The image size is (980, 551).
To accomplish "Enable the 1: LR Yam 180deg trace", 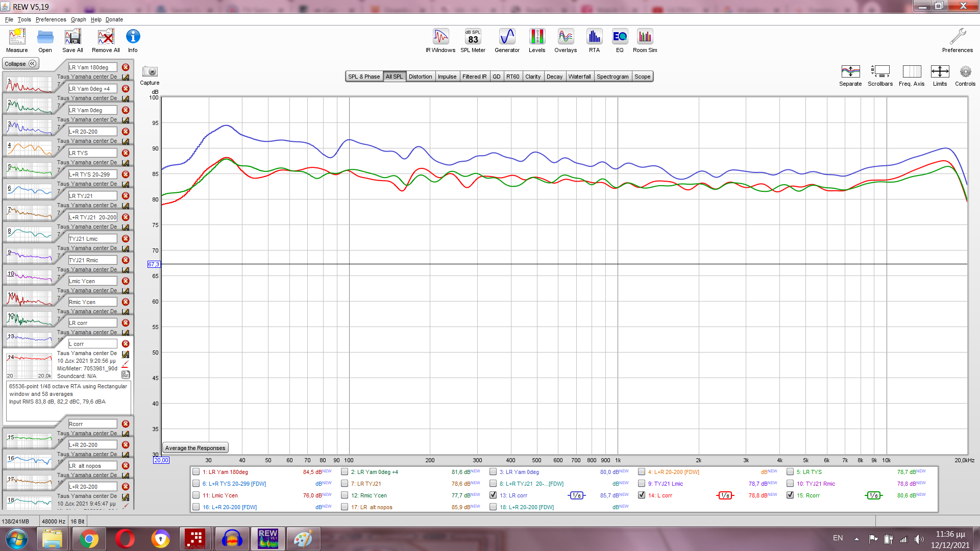I will [x=196, y=471].
